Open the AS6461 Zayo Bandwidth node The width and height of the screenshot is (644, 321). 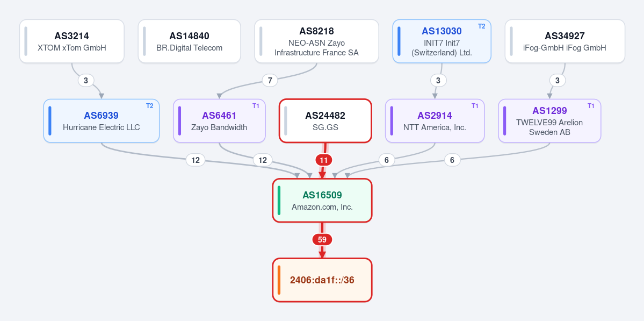219,121
